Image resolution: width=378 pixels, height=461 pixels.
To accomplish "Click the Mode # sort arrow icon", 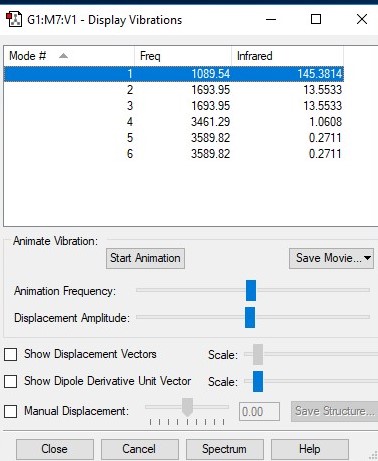I will [x=63, y=56].
